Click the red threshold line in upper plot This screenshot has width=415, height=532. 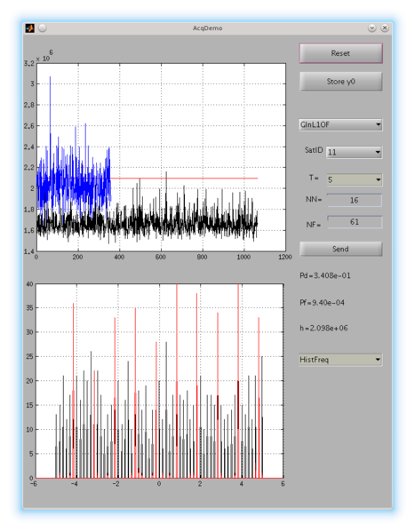pos(183,179)
